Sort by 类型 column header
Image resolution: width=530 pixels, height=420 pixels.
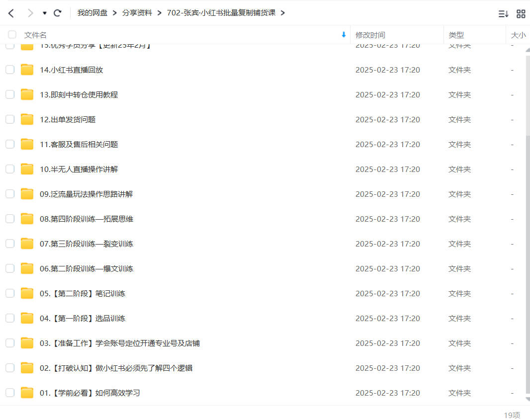pos(456,35)
